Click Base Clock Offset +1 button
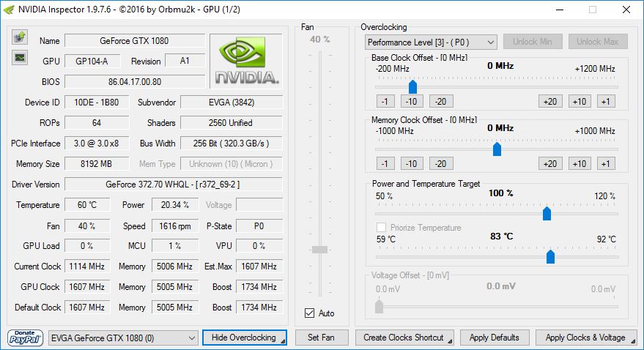The height and width of the screenshot is (350, 644). click(x=606, y=101)
